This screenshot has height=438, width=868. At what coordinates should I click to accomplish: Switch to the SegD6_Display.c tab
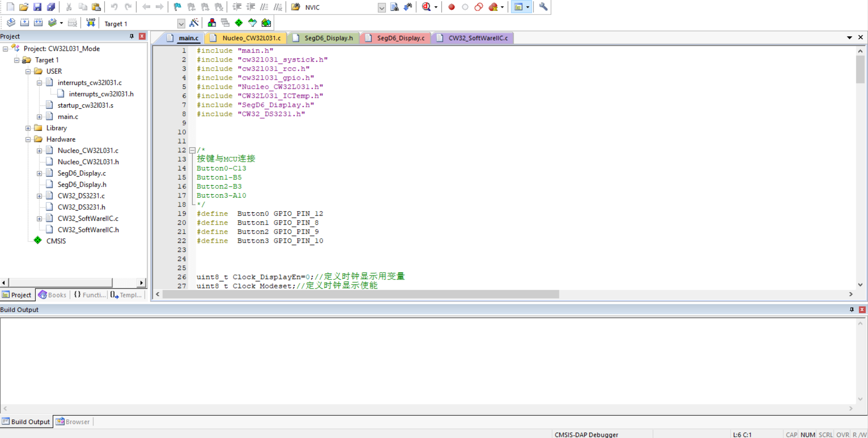[x=395, y=38]
